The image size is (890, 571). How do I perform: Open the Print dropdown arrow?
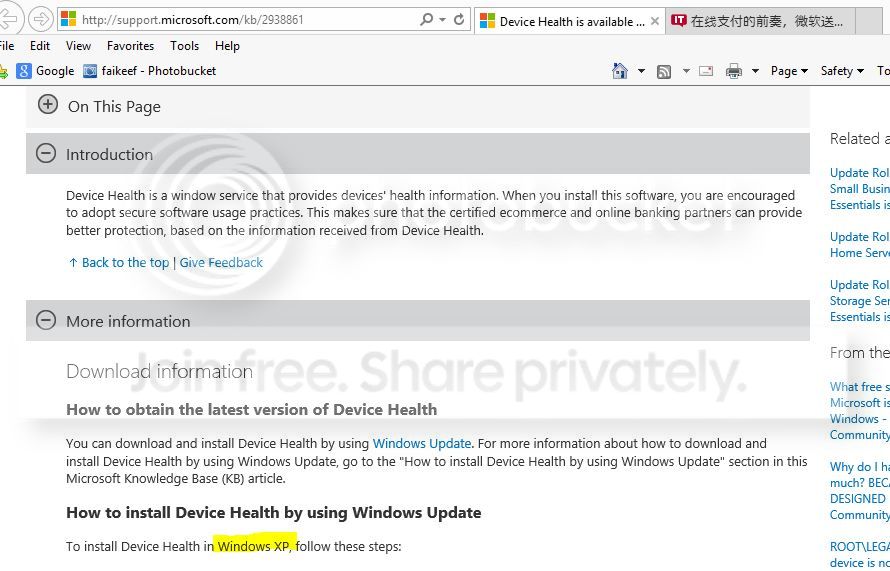coord(755,71)
